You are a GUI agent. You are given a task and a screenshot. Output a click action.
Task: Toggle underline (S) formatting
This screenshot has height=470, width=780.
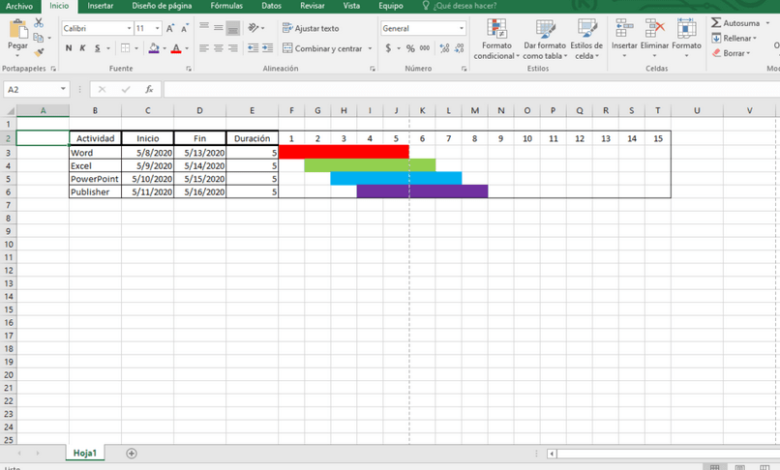pyautogui.click(x=98, y=48)
